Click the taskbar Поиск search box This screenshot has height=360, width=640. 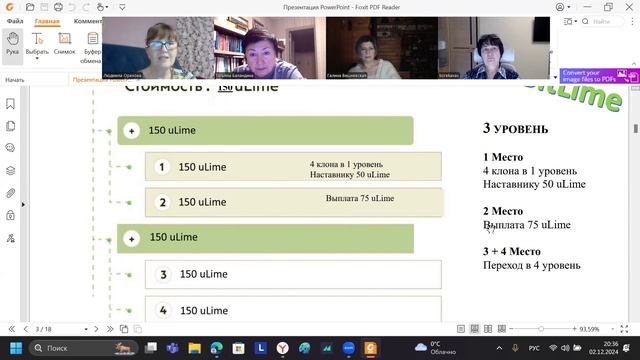[84, 348]
